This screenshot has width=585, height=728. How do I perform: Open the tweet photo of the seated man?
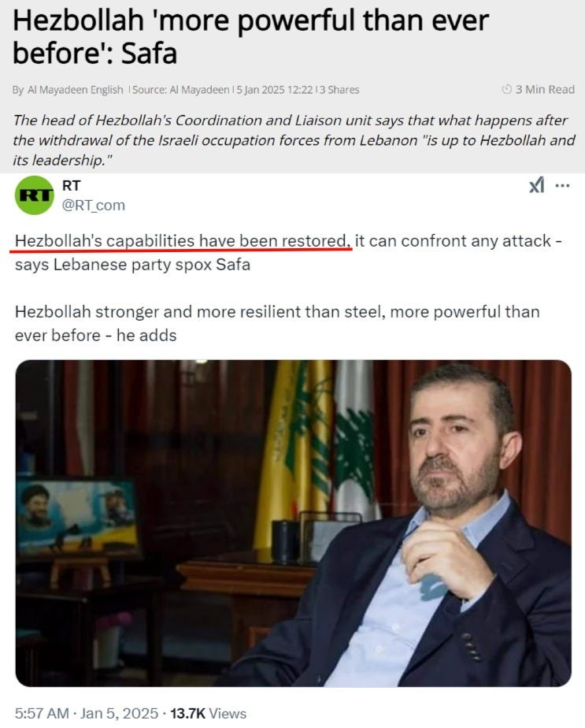[x=293, y=523]
